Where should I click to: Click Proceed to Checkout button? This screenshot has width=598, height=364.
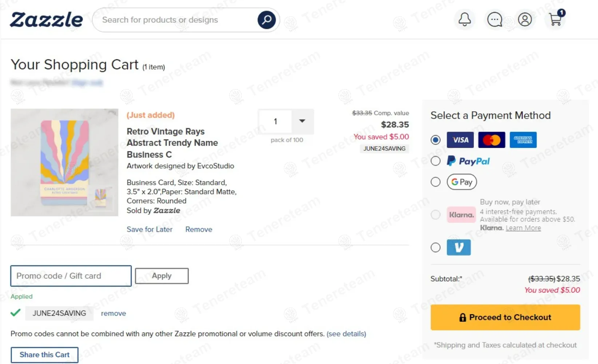(505, 317)
